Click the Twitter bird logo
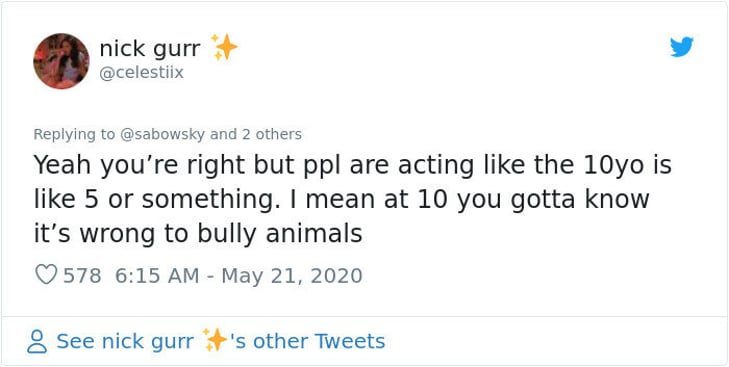Screen dimensions: 729x367 pyautogui.click(x=682, y=47)
